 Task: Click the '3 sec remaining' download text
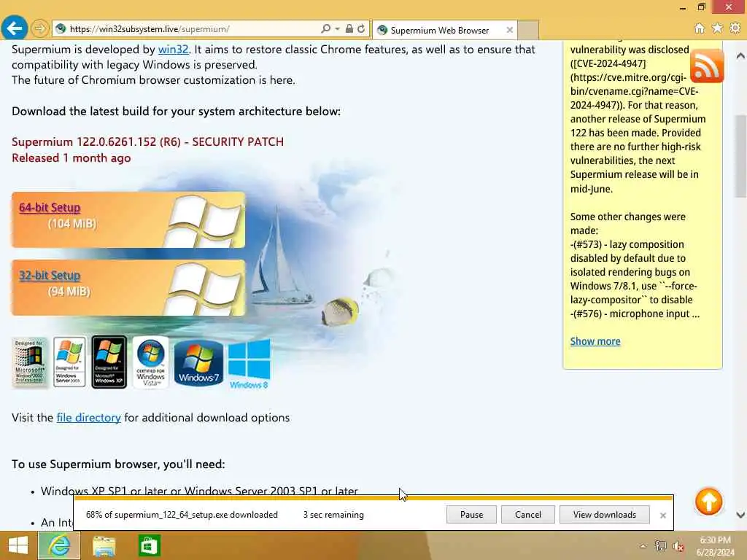click(333, 515)
